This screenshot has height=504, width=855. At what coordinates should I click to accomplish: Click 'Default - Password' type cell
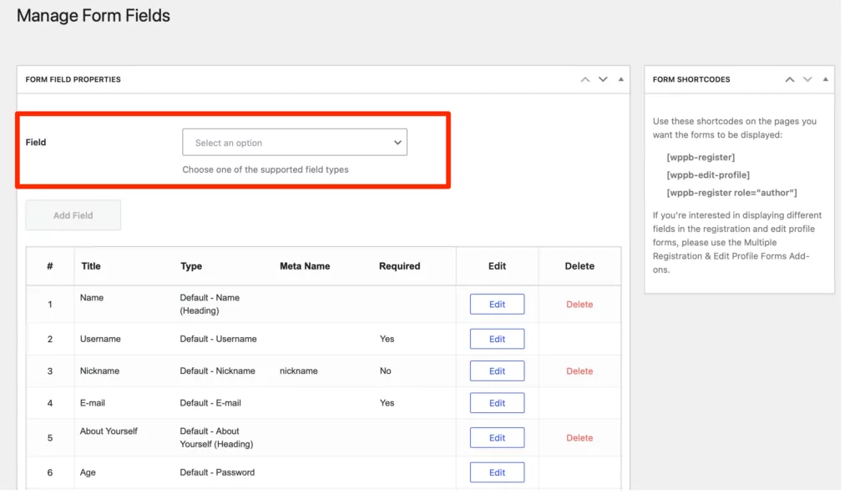coord(217,472)
